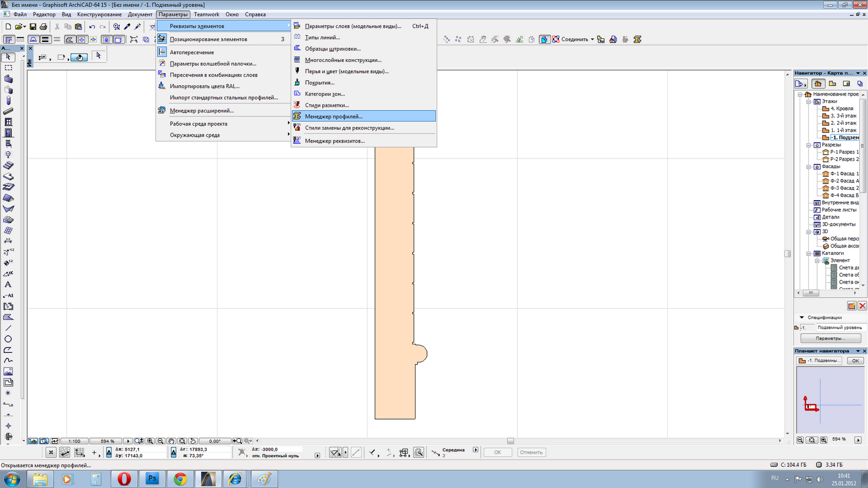Viewport: 868px width, 488px height.
Task: Collapse the Каталоги node in Navigator tree
Action: click(808, 253)
